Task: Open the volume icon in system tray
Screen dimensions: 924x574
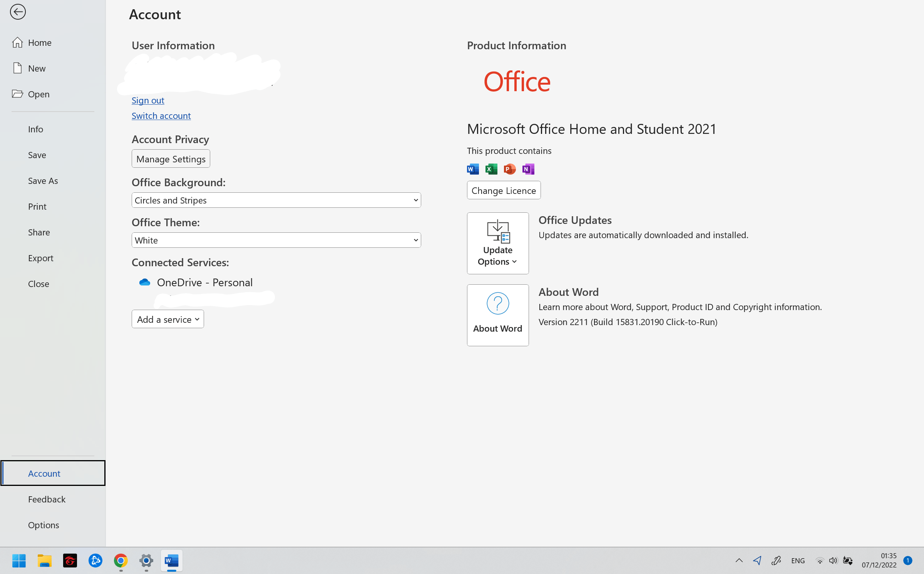Action: click(833, 561)
